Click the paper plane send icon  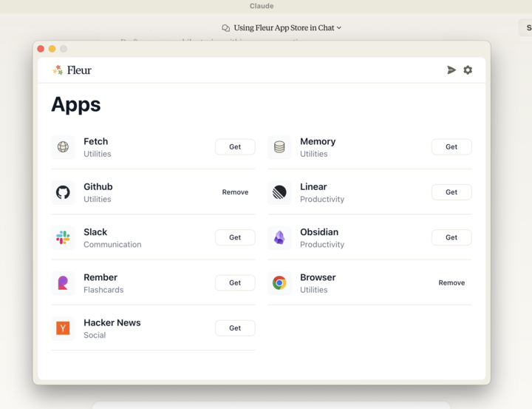coord(451,70)
